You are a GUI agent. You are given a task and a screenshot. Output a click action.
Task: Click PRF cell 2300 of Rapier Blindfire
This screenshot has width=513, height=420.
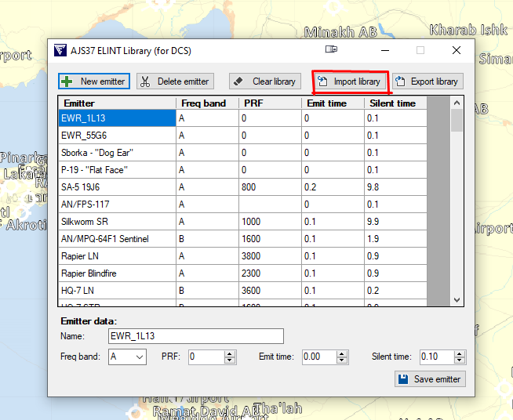[x=271, y=273]
